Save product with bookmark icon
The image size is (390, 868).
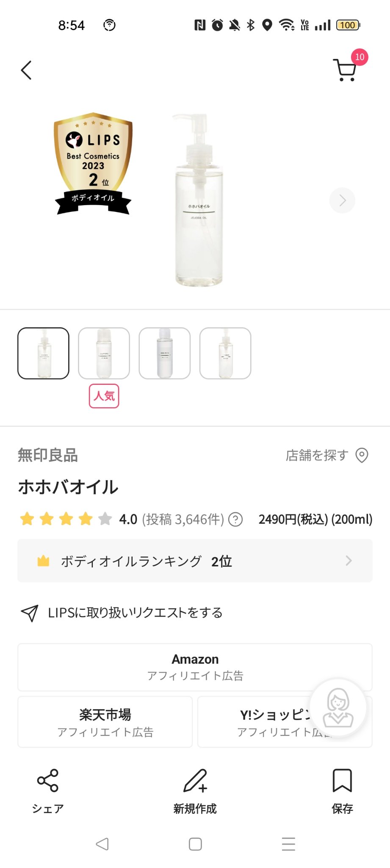click(x=342, y=780)
